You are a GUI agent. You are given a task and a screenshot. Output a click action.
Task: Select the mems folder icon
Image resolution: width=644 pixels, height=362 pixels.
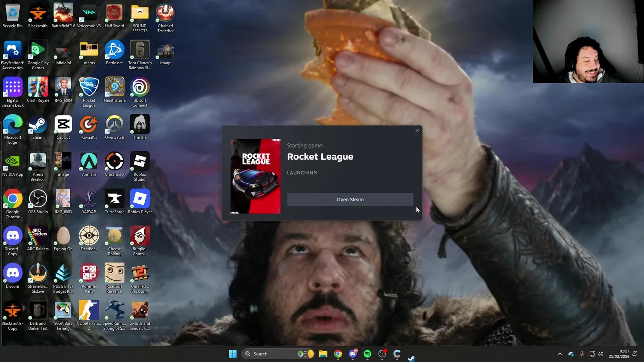tap(89, 53)
